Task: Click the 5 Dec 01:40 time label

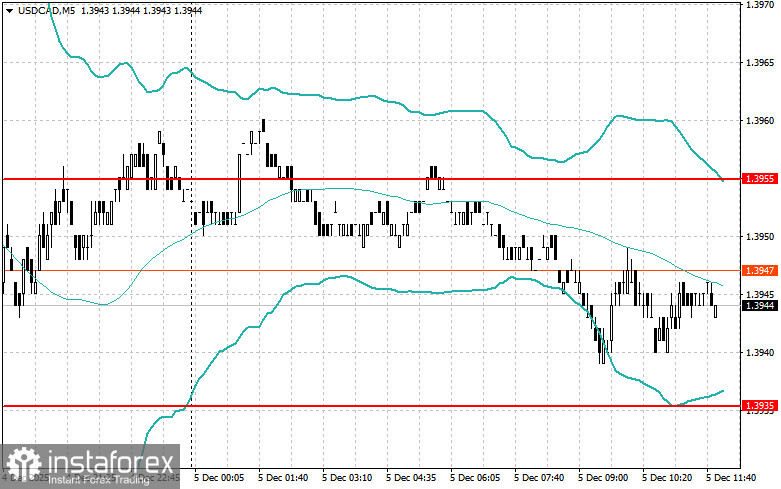Action: point(283,478)
